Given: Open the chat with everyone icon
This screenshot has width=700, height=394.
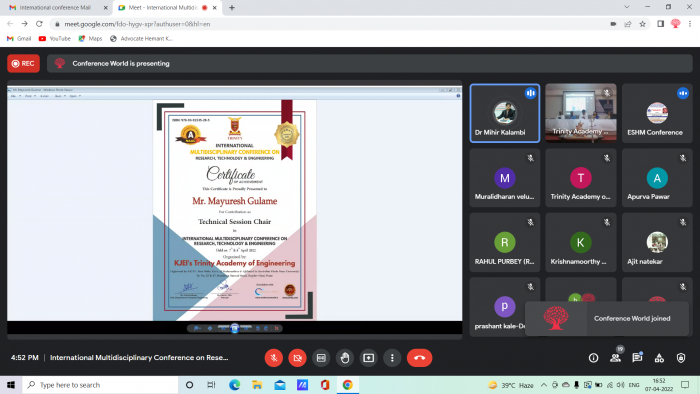Looking at the screenshot, I should coord(637,358).
